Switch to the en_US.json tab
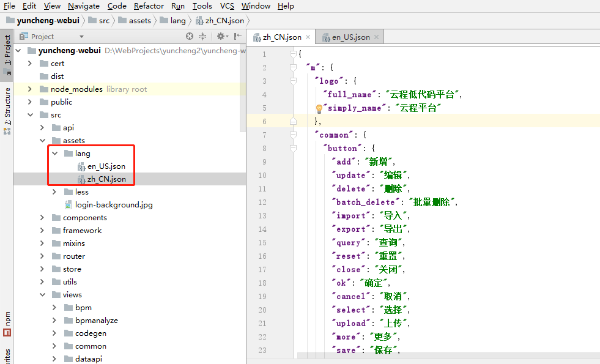Viewport: 600px width, 364px height. (350, 37)
